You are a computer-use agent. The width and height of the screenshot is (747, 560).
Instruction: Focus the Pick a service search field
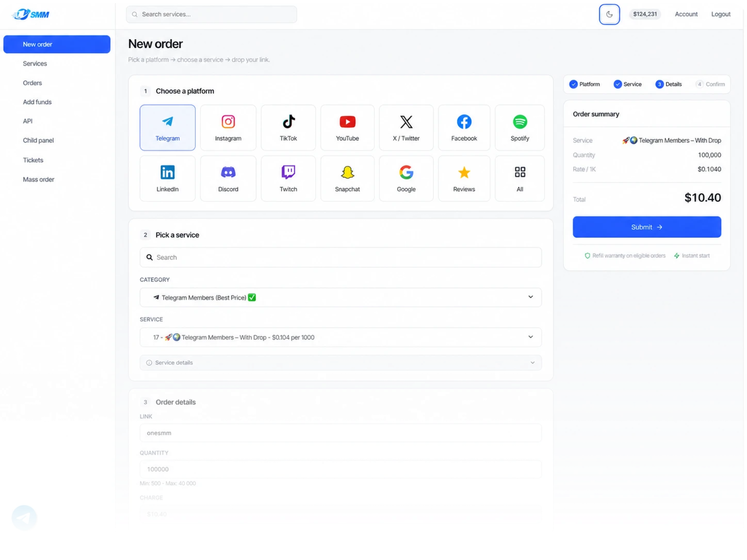coord(340,257)
